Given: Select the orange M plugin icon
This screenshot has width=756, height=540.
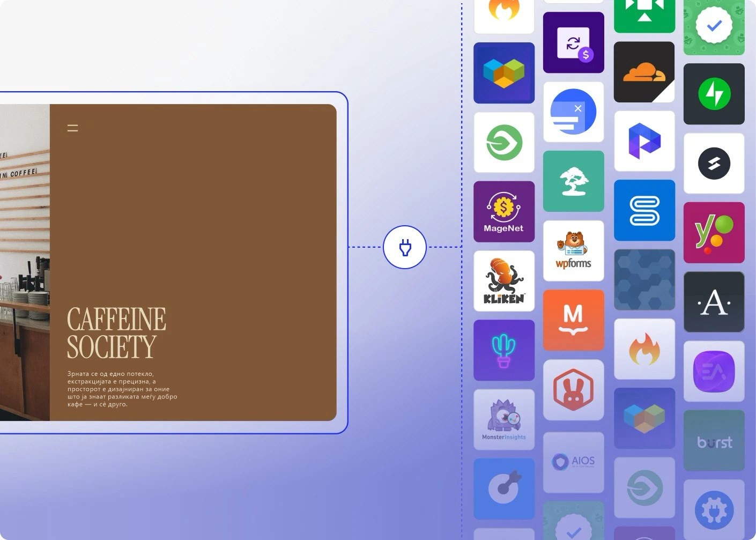Looking at the screenshot, I should [574, 320].
